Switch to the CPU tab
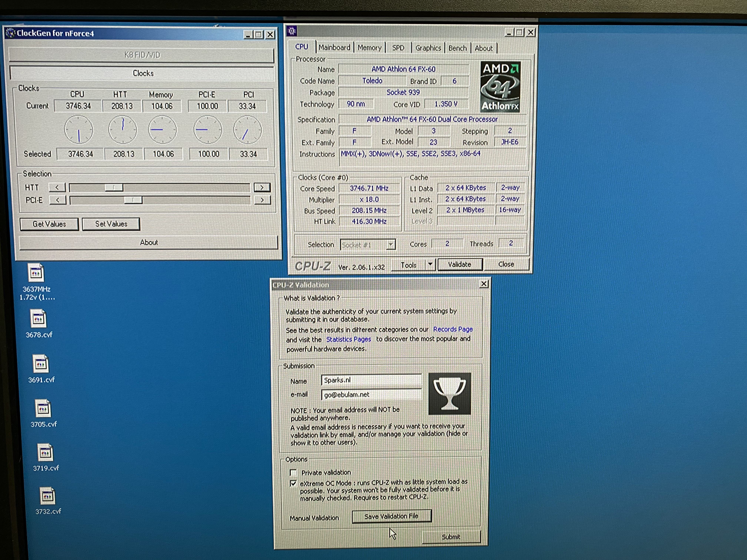The height and width of the screenshot is (560, 747). [x=302, y=47]
